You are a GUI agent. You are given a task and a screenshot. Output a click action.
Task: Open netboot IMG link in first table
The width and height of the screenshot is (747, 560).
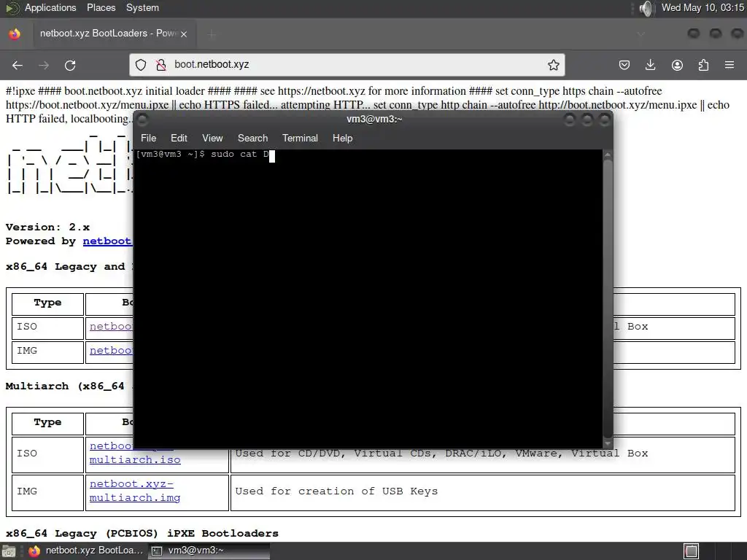click(112, 351)
